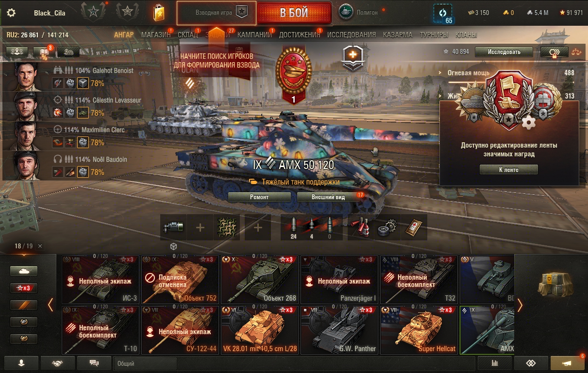Viewport: 588px width, 373px height.
Task: Start battle with В БОЙ button
Action: pos(294,13)
